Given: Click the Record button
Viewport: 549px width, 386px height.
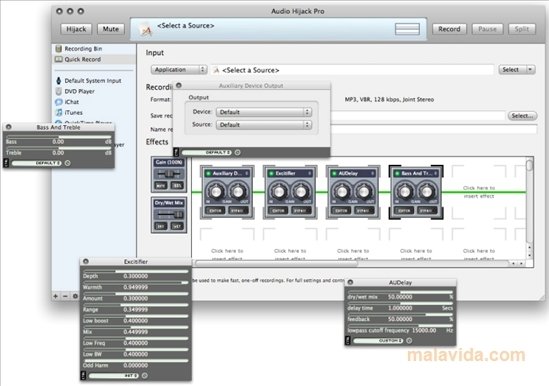Looking at the screenshot, I should tap(449, 29).
